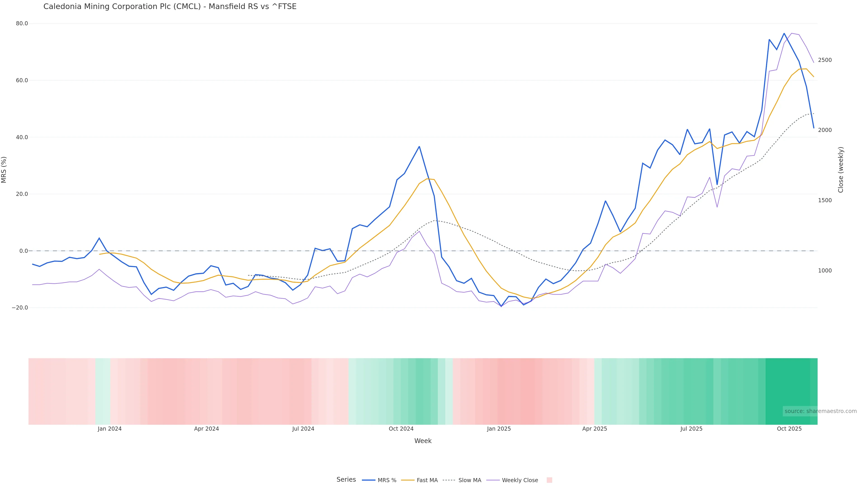Click the 80.0 y-axis tick label
The width and height of the screenshot is (868, 488).
pyautogui.click(x=21, y=23)
